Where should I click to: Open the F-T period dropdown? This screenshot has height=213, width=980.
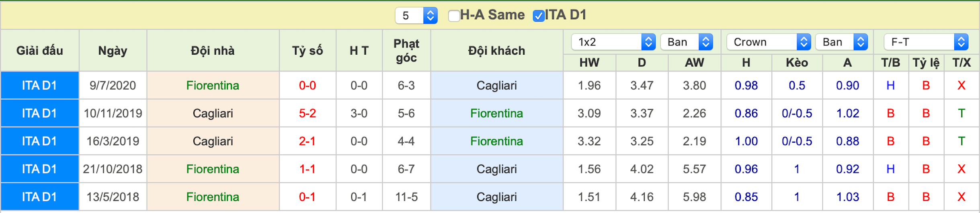point(926,42)
